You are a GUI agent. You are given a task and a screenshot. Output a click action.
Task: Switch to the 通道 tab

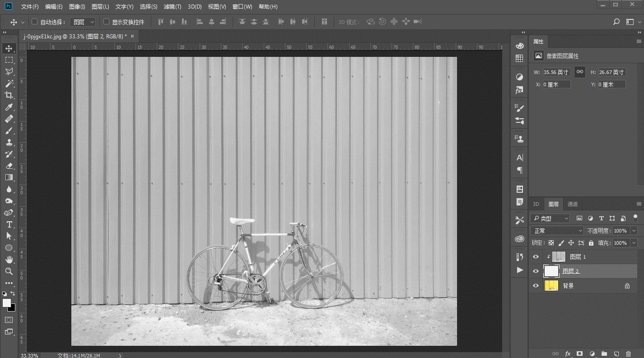pos(573,204)
